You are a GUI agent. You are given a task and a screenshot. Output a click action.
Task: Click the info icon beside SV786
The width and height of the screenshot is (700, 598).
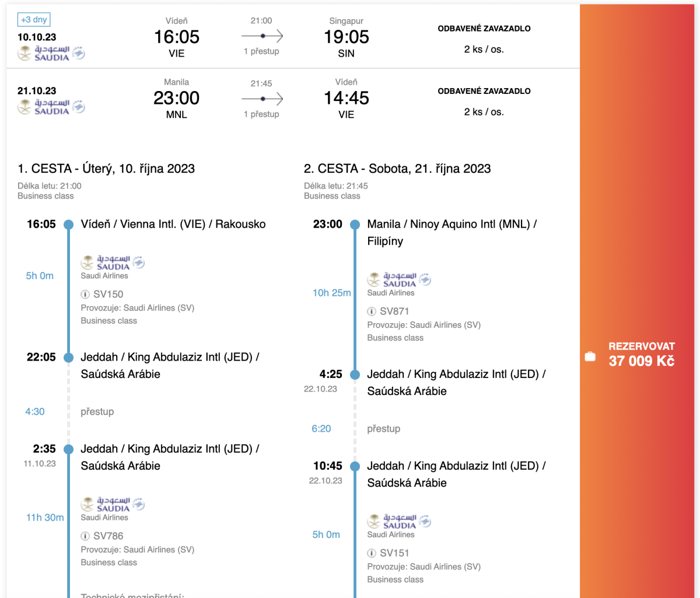pyautogui.click(x=85, y=536)
